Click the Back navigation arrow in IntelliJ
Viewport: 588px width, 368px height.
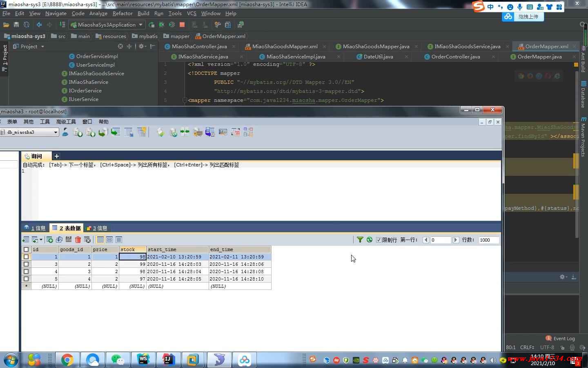39,25
